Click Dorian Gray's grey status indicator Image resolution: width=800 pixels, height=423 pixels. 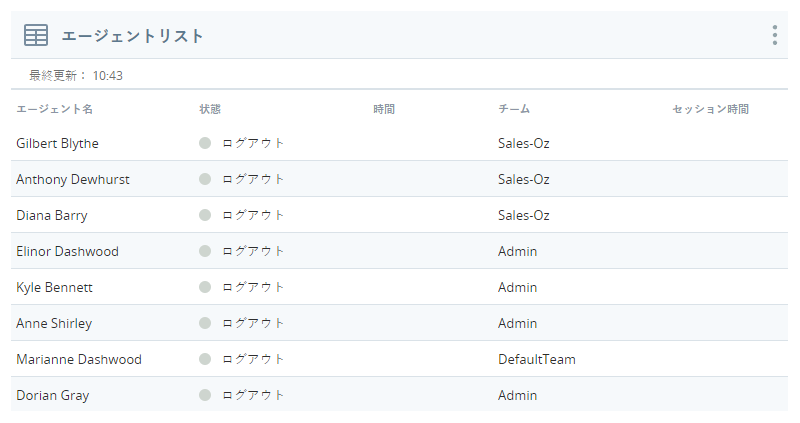tap(205, 395)
